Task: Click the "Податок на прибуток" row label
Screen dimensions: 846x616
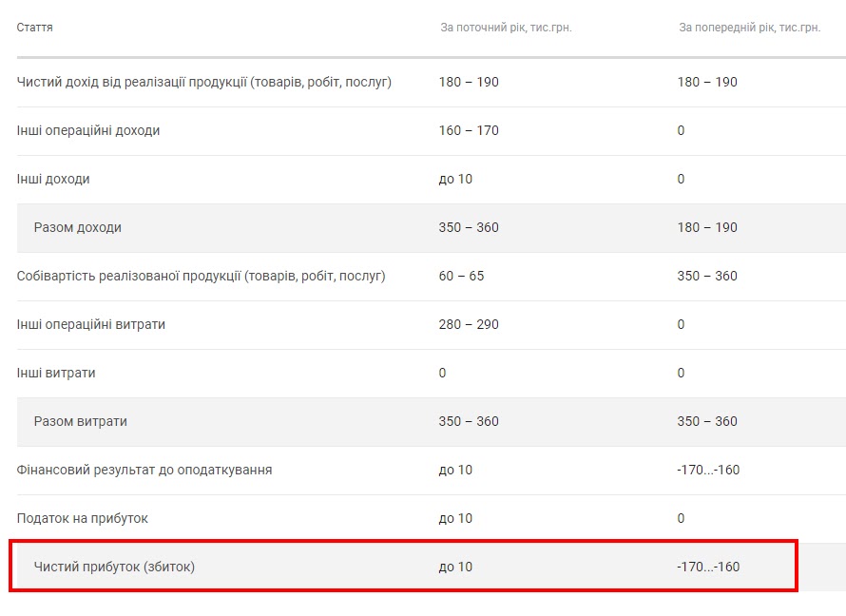Action: click(x=83, y=518)
